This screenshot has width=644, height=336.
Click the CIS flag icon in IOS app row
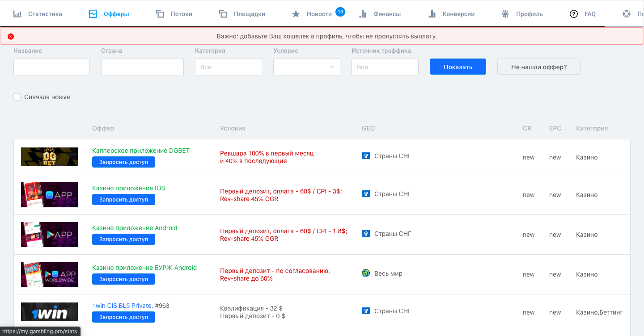[366, 194]
